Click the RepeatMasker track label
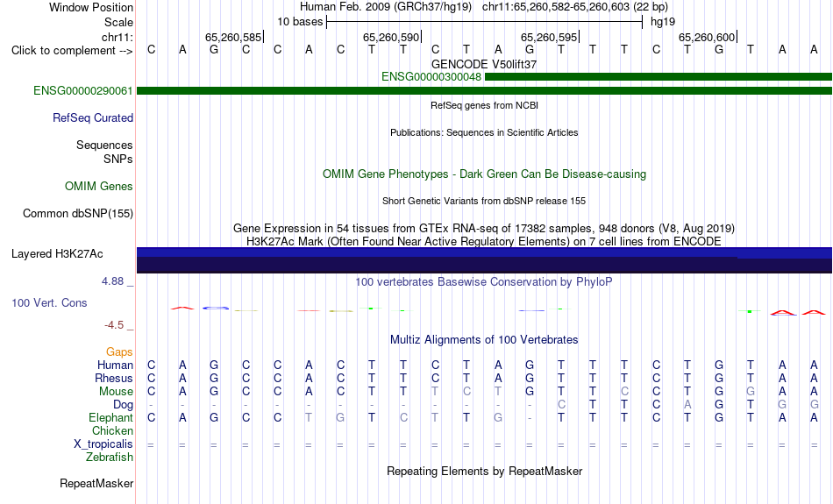Screen dimensions: 833x504 [96, 483]
